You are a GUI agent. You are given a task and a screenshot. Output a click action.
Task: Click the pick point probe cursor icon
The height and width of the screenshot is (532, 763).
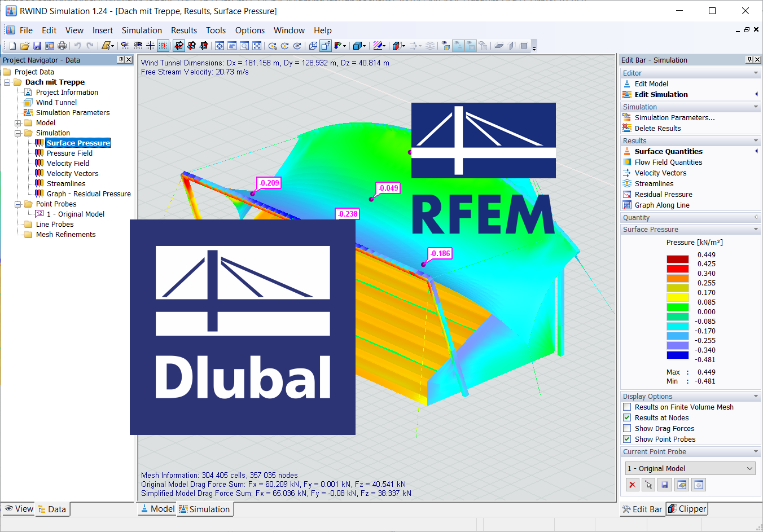[x=648, y=485]
